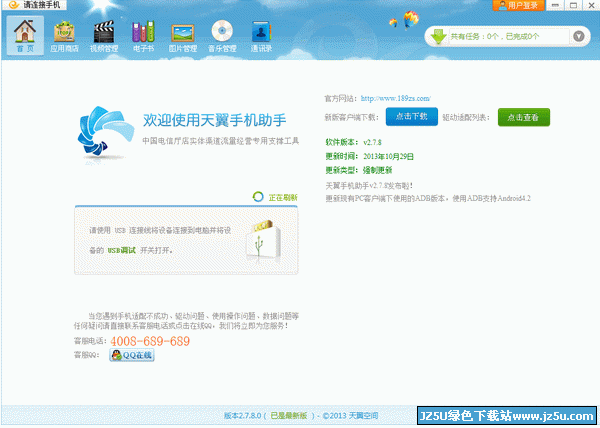Screen dimensions: 600x428
Task: Maximize the window
Action: 573,5
